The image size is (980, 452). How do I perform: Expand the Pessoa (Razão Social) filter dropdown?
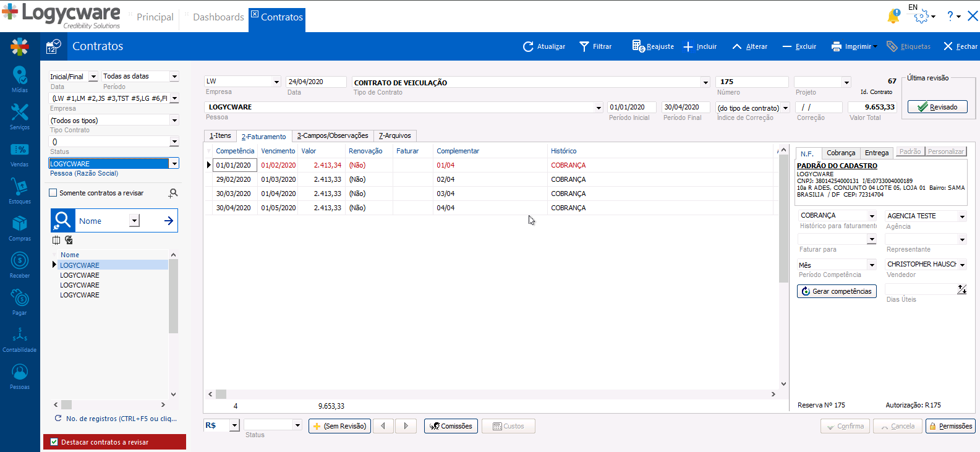coord(174,164)
